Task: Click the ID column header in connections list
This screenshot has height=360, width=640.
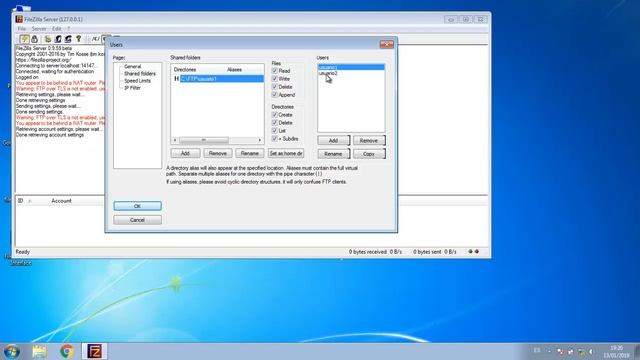Action: [x=20, y=201]
